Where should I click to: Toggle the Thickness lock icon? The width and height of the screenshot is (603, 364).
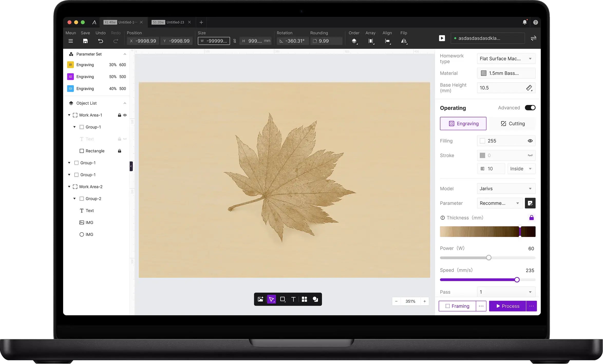point(531,218)
